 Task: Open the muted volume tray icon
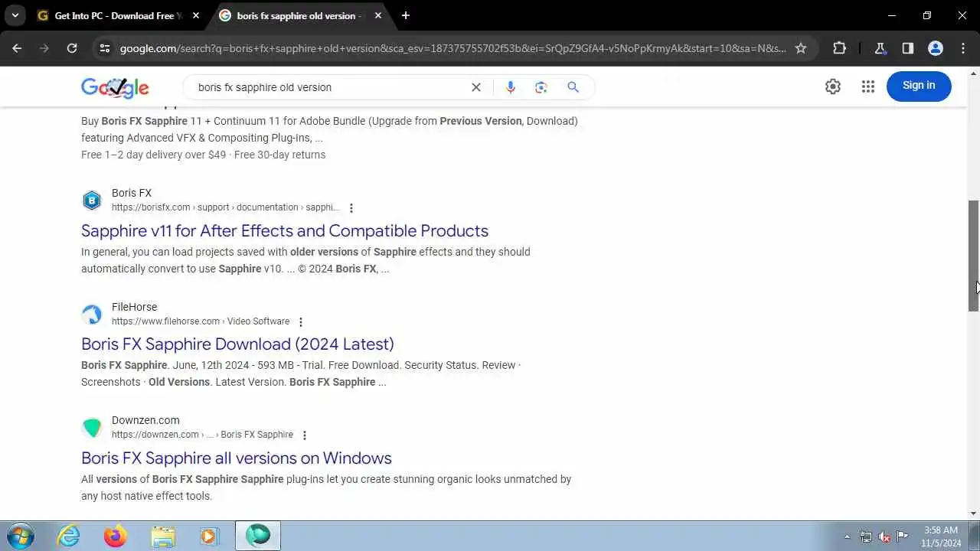point(884,536)
